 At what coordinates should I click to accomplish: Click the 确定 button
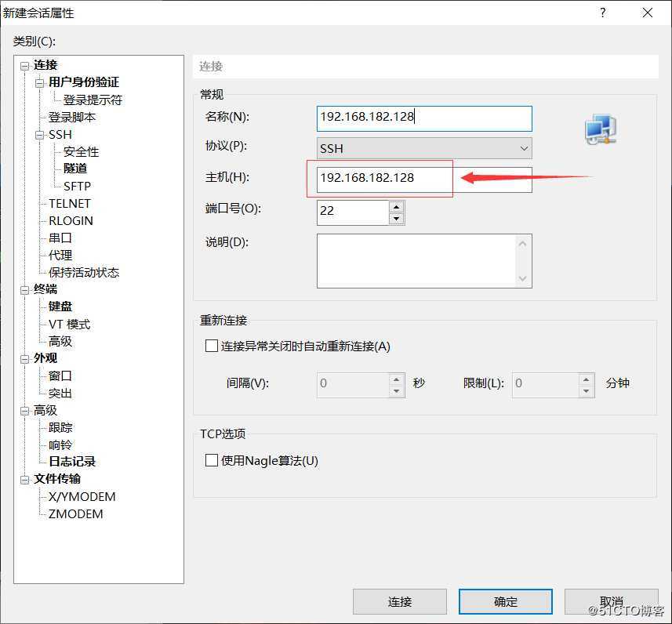(505, 602)
